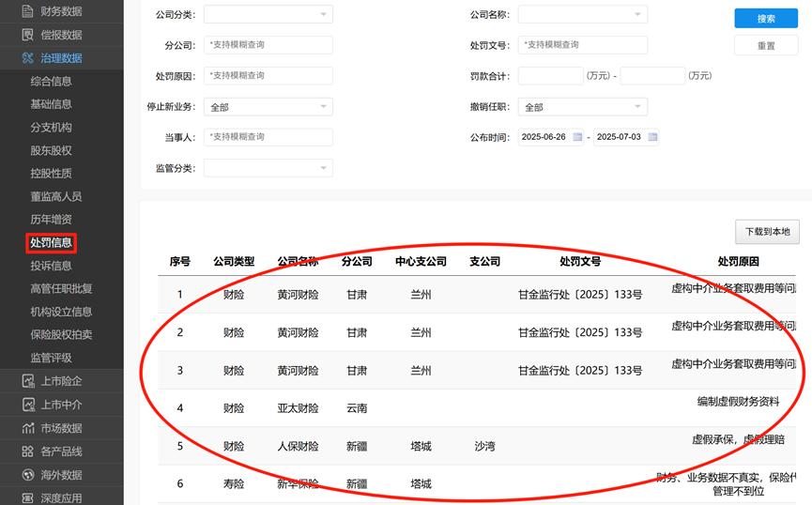Click the 序号 column header
This screenshot has width=812, height=505.
tap(179, 262)
